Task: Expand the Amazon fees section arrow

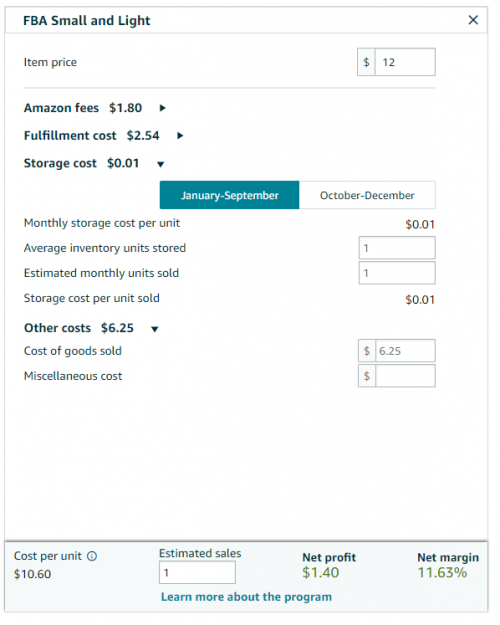Action: click(x=162, y=108)
